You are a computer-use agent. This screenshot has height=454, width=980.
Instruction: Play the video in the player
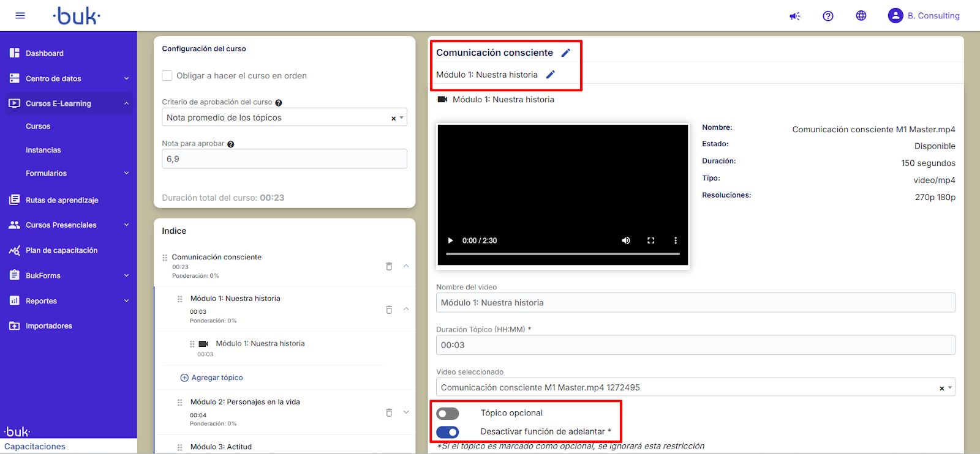(x=451, y=240)
